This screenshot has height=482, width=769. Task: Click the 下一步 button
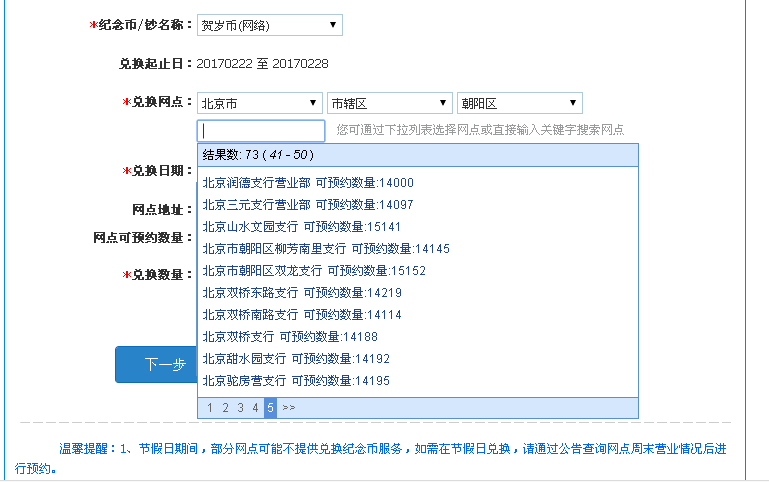pyautogui.click(x=157, y=365)
